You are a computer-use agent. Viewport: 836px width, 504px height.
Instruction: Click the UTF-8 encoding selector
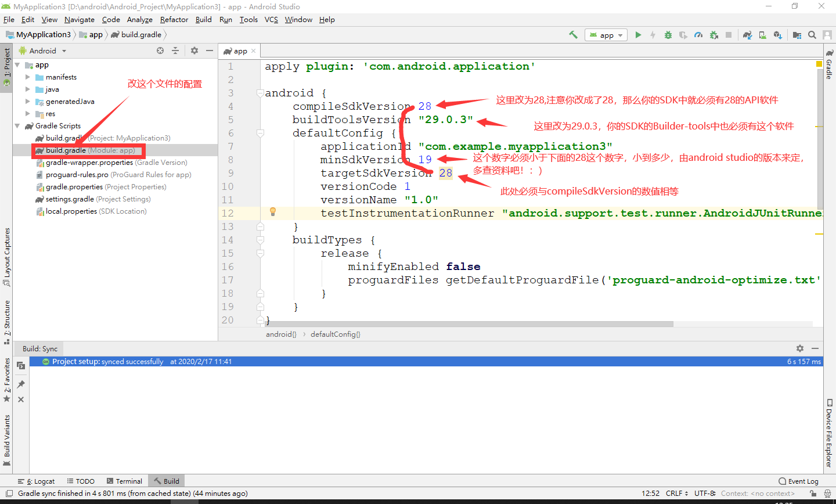[x=705, y=494]
